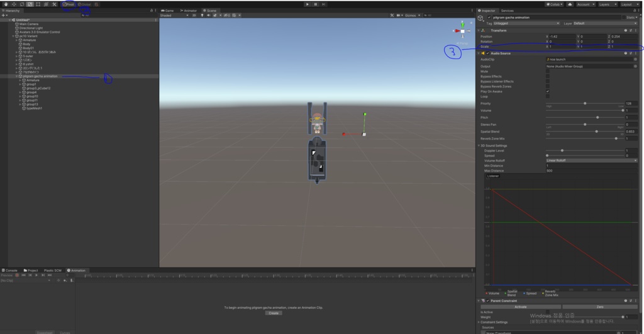Viewport: 644px width, 334px height.
Task: Open the Gizmos dropdown
Action: tap(412, 16)
